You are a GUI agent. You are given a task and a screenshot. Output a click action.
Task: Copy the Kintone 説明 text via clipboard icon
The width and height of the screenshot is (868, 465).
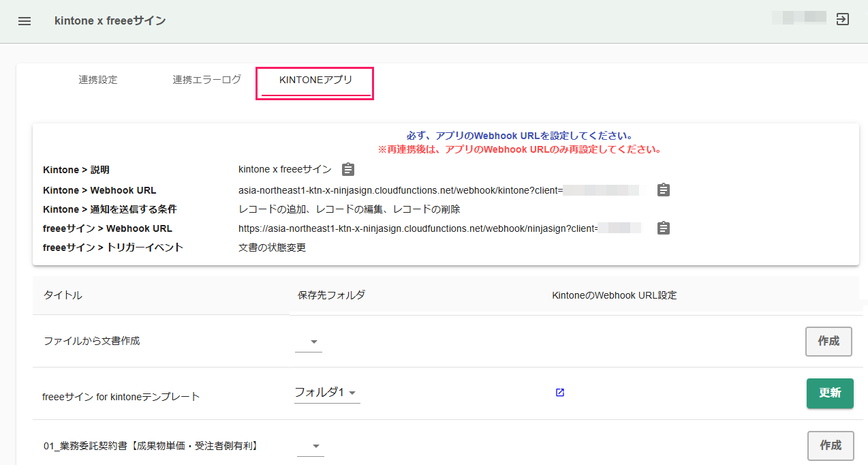(x=348, y=169)
